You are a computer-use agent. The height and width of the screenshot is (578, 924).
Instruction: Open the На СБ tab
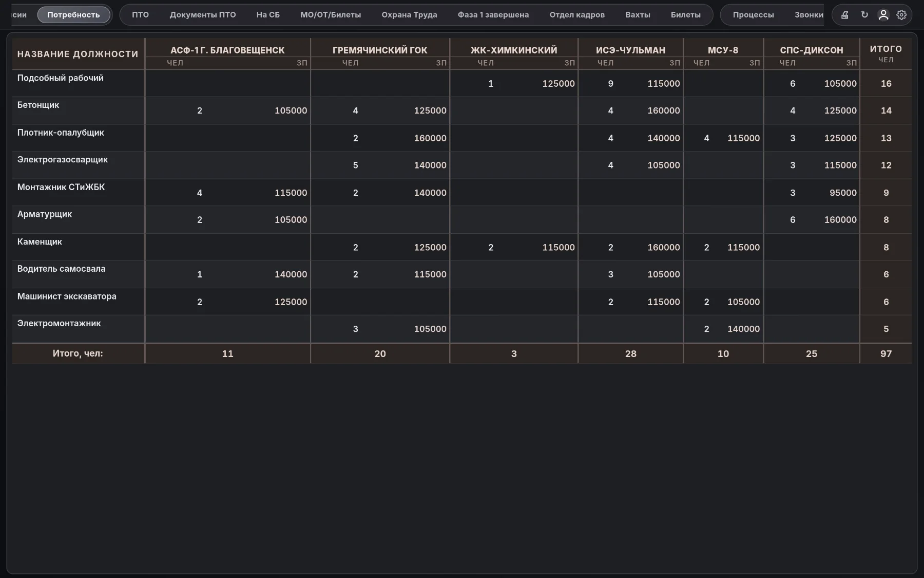pyautogui.click(x=268, y=15)
